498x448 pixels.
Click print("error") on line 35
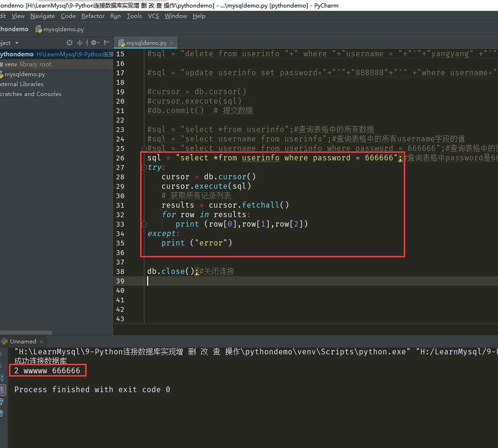197,243
